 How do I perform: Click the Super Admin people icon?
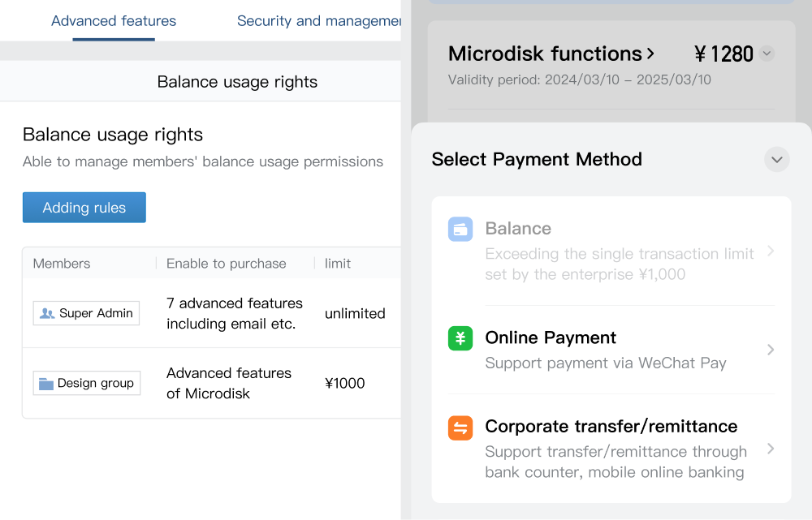(47, 313)
